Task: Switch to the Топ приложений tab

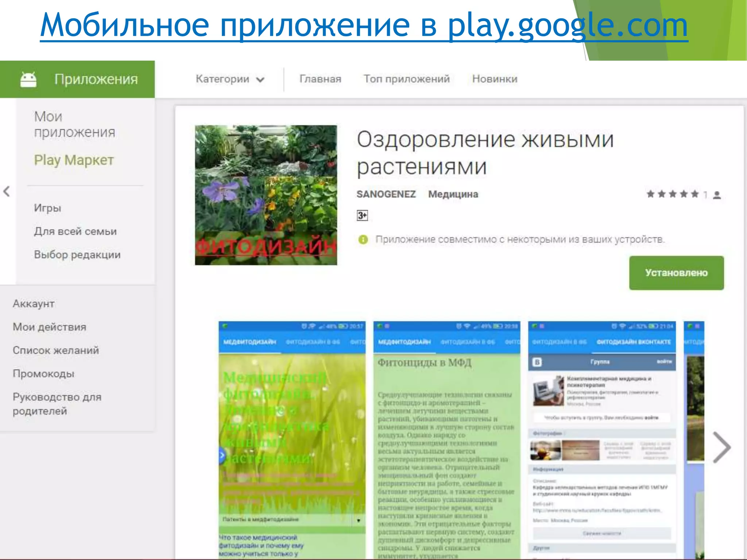Action: (x=407, y=79)
